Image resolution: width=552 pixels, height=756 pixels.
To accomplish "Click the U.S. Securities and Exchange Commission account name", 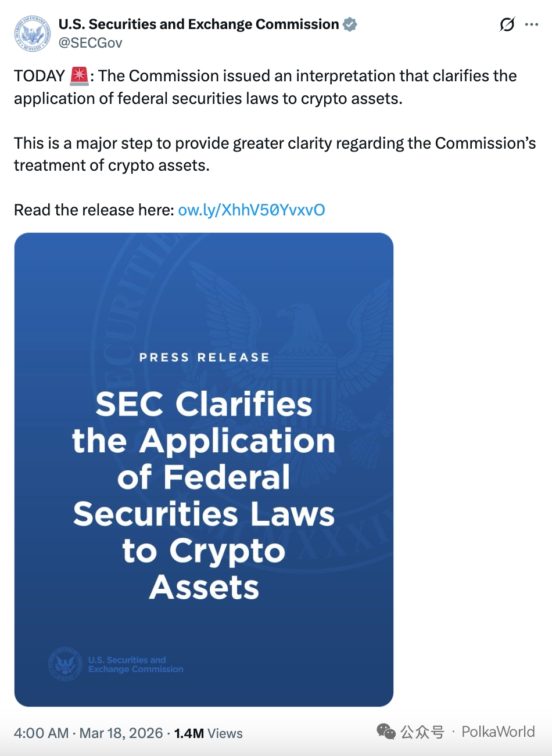I will pos(198,24).
